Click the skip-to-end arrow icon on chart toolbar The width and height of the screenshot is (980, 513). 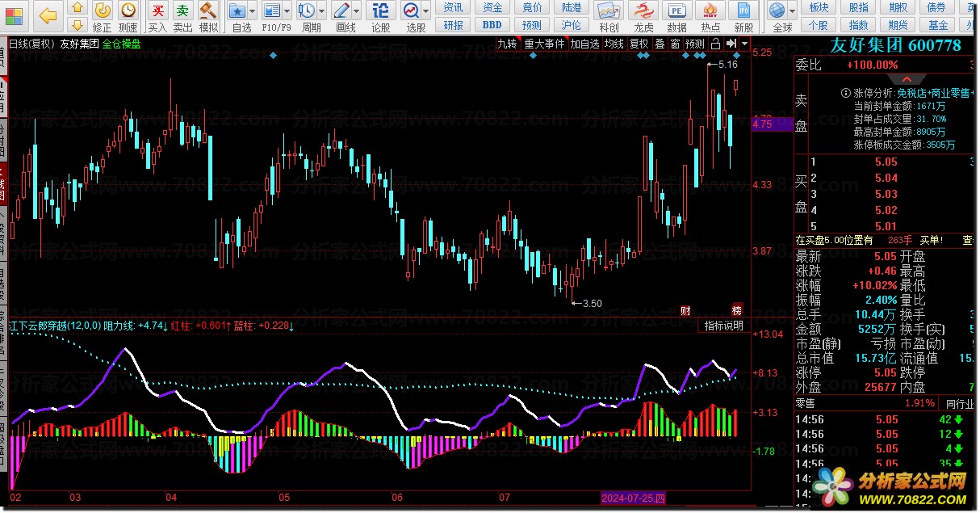(x=731, y=44)
